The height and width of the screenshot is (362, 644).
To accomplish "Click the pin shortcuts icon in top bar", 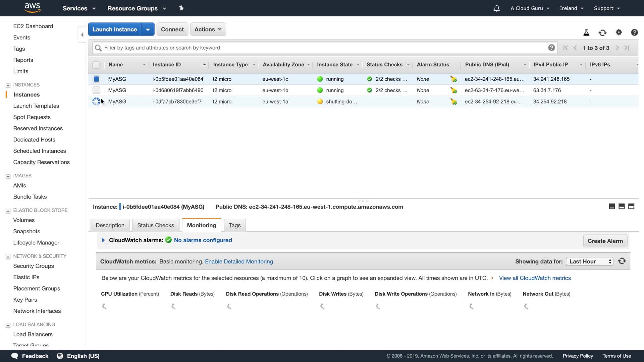I will [x=181, y=8].
